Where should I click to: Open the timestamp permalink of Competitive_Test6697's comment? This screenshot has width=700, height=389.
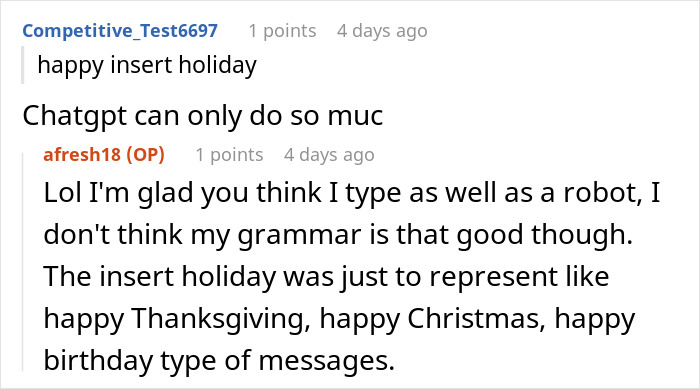[382, 31]
